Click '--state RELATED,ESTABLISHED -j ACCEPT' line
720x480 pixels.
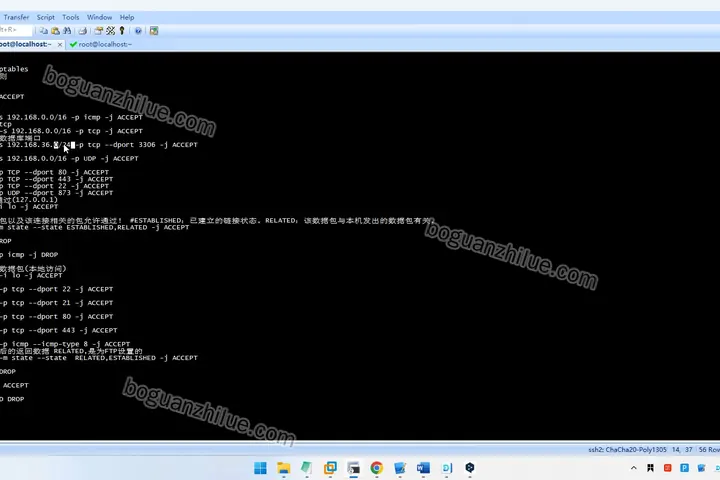[x=99, y=358]
